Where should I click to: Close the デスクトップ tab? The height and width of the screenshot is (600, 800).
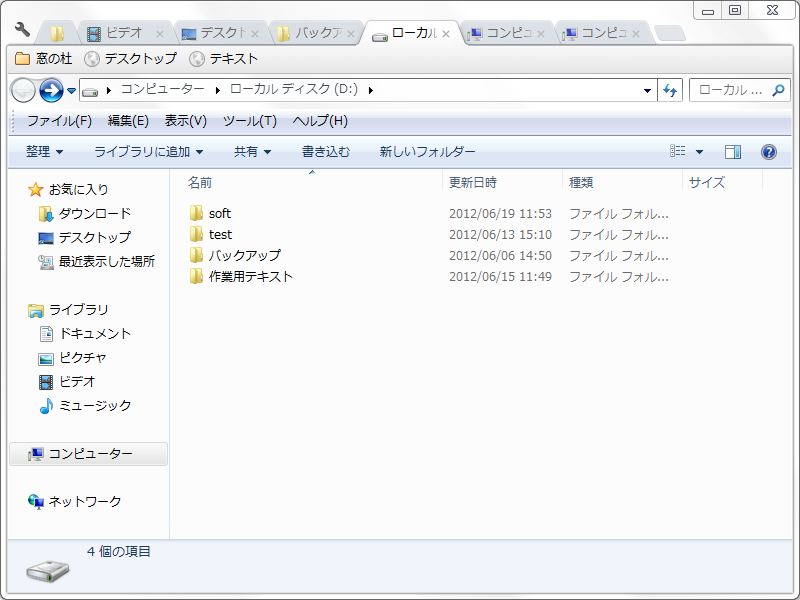(x=255, y=34)
